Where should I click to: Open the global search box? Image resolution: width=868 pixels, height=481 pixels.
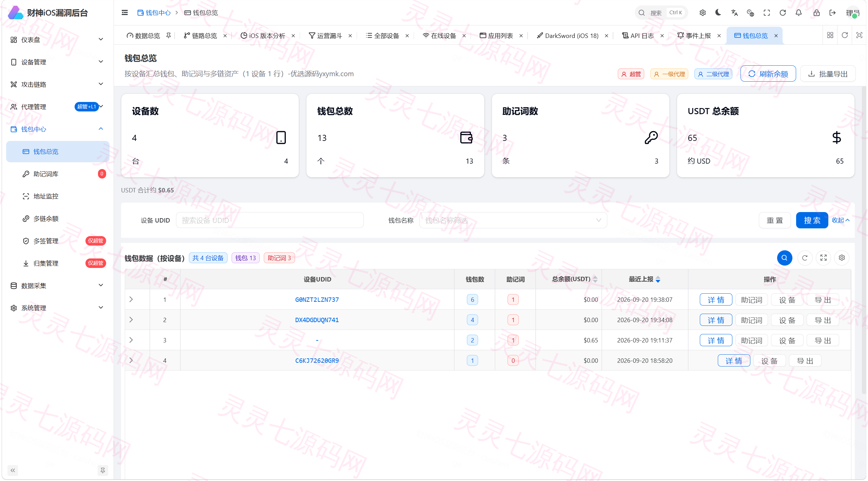660,13
